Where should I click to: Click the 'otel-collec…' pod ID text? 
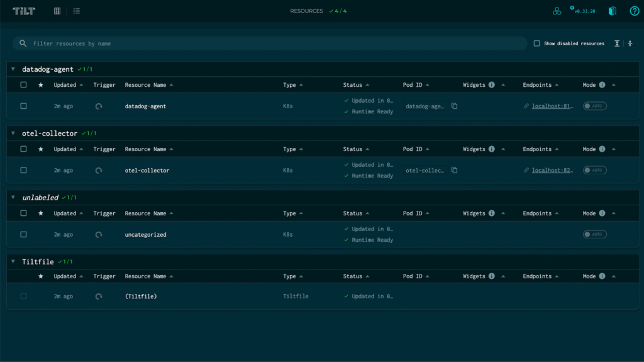[425, 171]
